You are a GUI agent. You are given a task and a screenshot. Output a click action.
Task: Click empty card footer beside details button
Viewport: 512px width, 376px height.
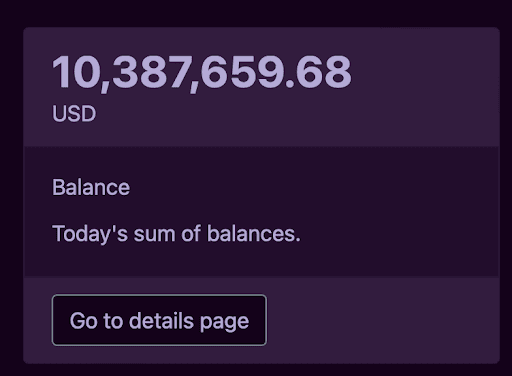pyautogui.click(x=382, y=320)
